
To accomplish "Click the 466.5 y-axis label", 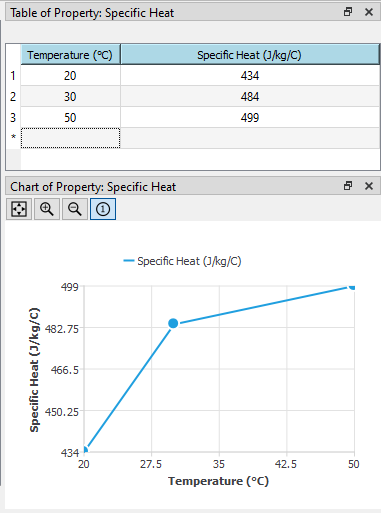I will pyautogui.click(x=65, y=370).
